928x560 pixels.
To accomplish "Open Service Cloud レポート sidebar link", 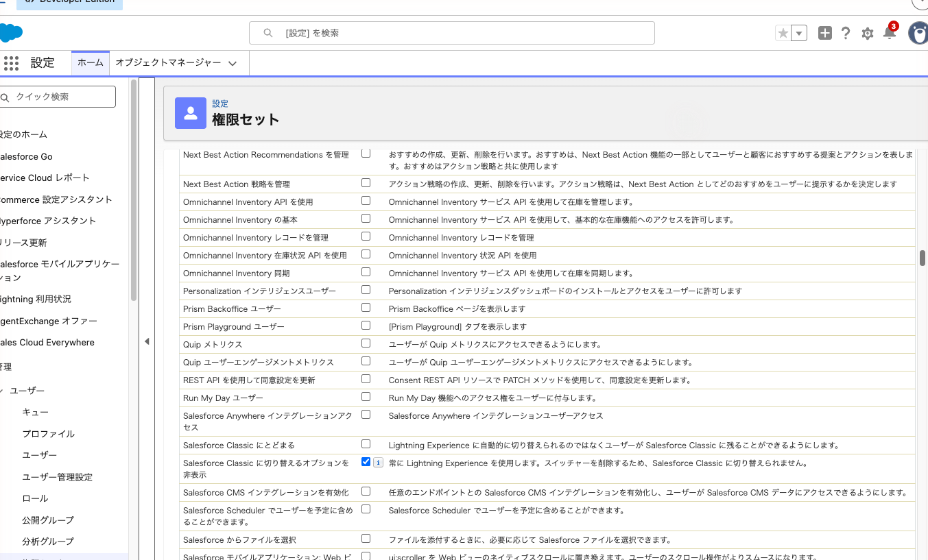I will click(45, 178).
